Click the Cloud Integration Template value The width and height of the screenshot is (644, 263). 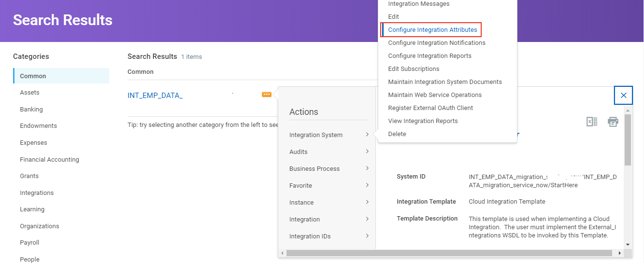point(507,202)
